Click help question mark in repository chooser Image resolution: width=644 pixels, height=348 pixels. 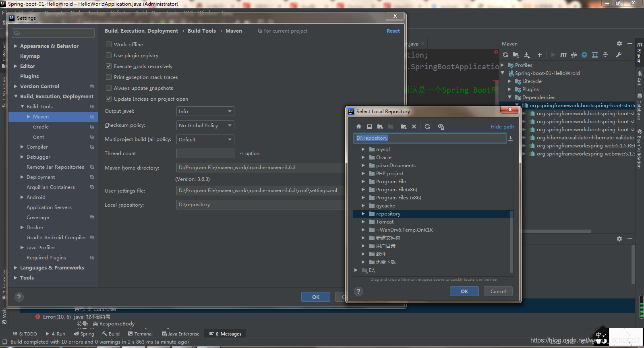[x=358, y=291]
